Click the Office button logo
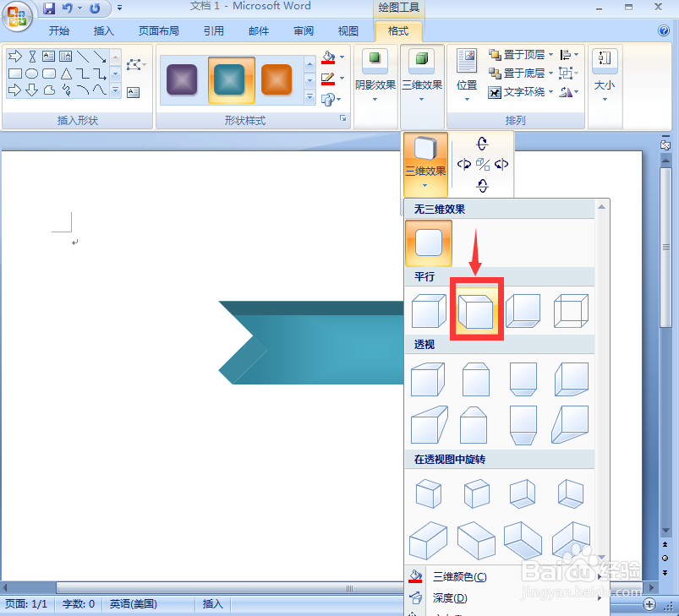679x616 pixels. click(17, 17)
